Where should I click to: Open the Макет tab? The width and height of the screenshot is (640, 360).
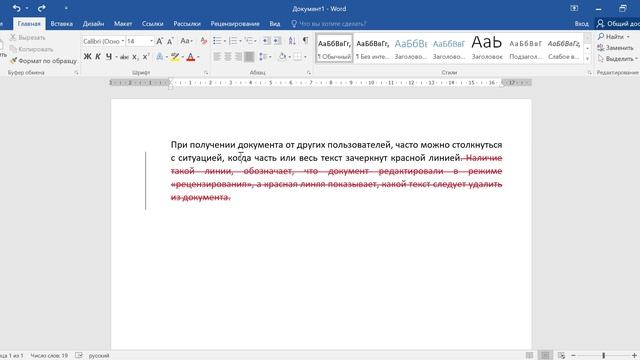(123, 24)
